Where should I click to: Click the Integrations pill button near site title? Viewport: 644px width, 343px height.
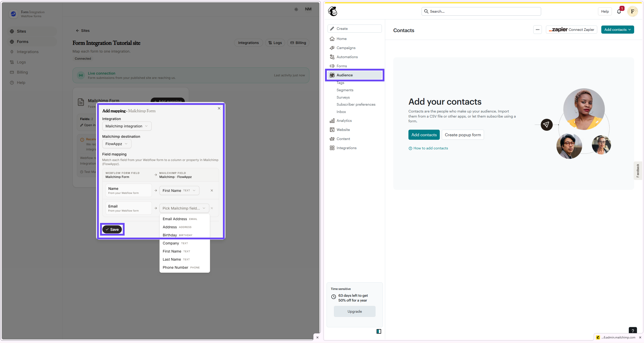[x=248, y=43]
